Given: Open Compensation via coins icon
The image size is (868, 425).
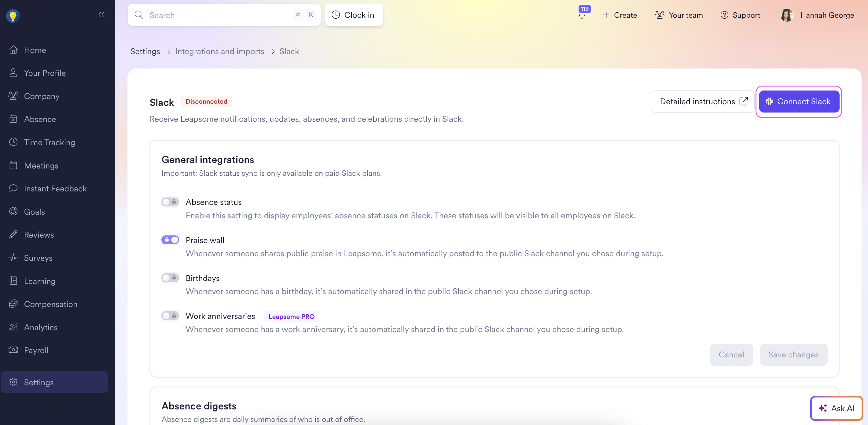Looking at the screenshot, I should tap(13, 304).
